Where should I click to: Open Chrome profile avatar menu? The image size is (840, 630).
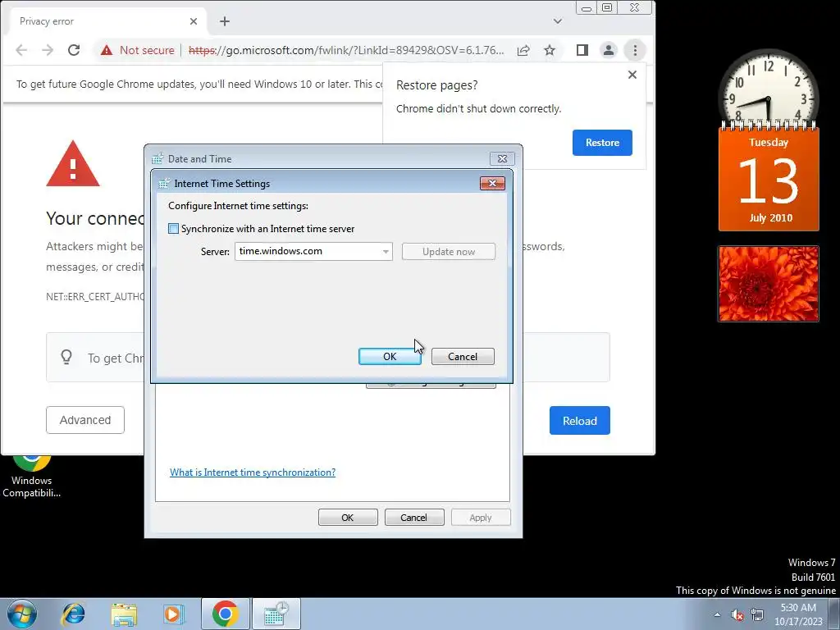[609, 50]
